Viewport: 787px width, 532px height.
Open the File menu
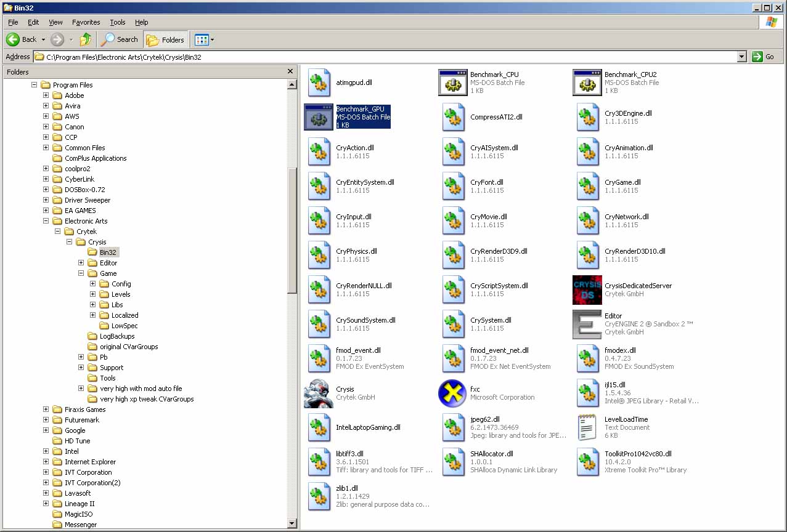pyautogui.click(x=13, y=22)
